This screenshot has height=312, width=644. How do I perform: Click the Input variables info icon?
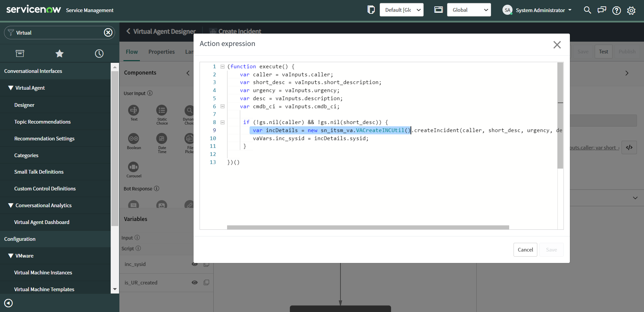pos(137,237)
